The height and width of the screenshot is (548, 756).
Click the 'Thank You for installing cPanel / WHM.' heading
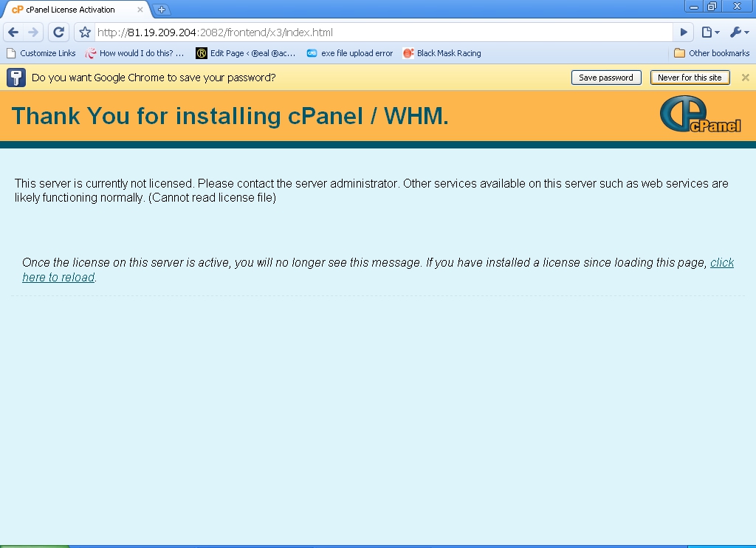click(x=230, y=116)
